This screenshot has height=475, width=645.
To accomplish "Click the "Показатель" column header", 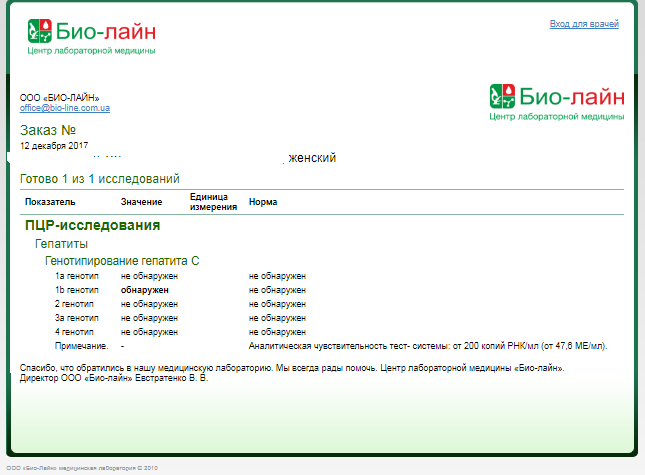I will click(x=50, y=202).
